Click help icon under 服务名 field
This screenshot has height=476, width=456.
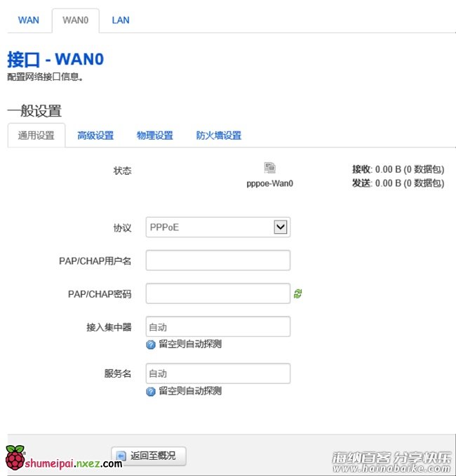(151, 392)
